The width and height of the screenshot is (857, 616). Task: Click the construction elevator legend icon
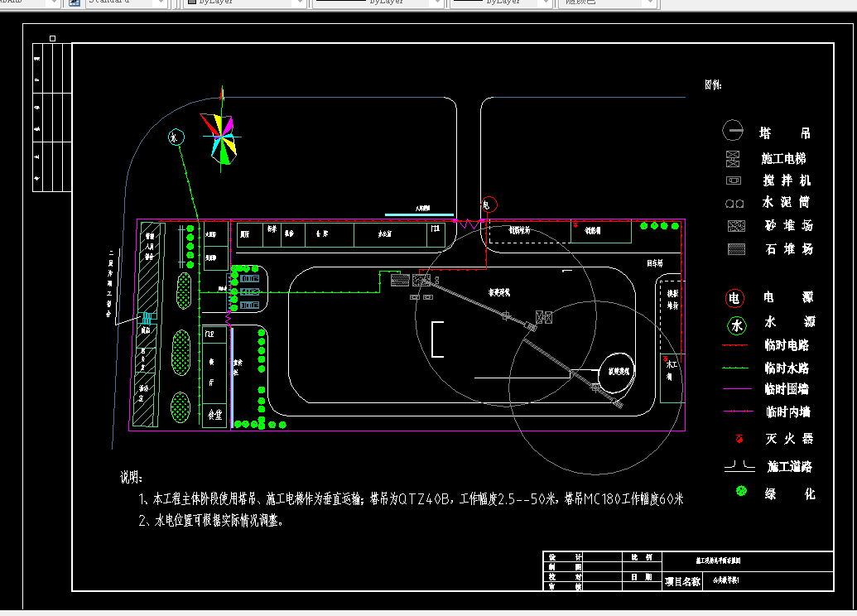[x=734, y=159]
